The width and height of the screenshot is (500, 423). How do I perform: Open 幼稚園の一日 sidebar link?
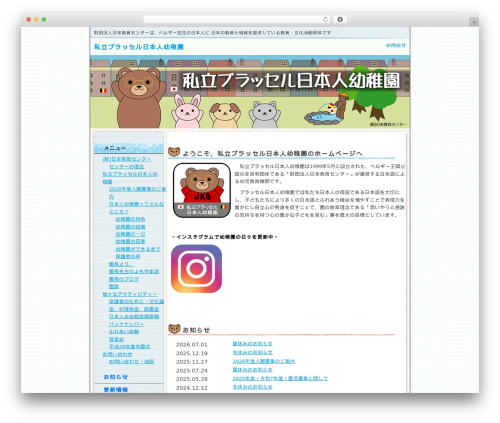pyautogui.click(x=130, y=234)
